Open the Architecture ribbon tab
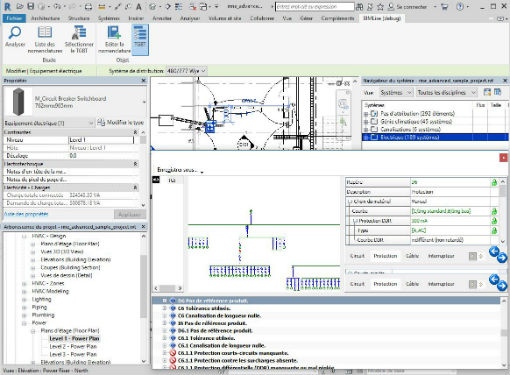Screen dimensions: 510x375 [x=45, y=18]
